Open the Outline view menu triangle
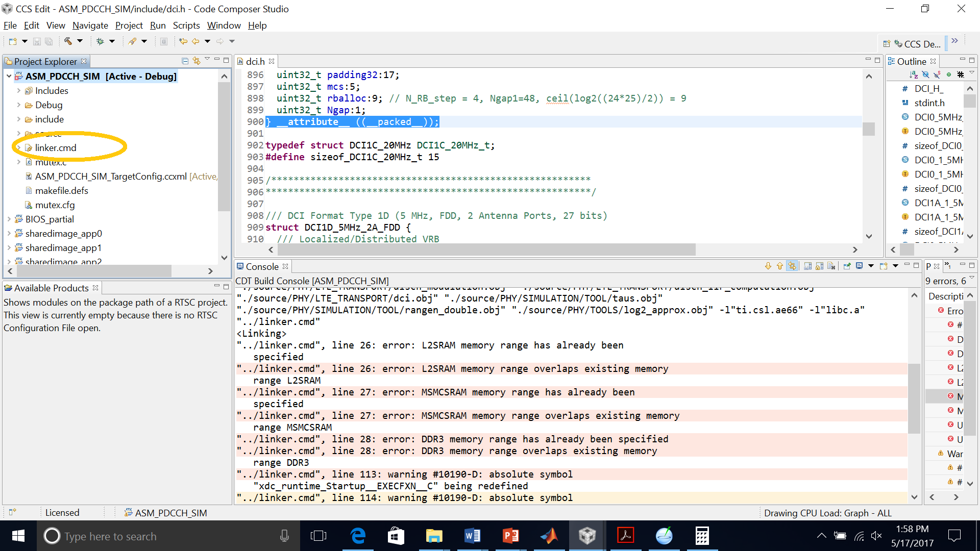Screen dimensions: 980x551 (x=972, y=73)
